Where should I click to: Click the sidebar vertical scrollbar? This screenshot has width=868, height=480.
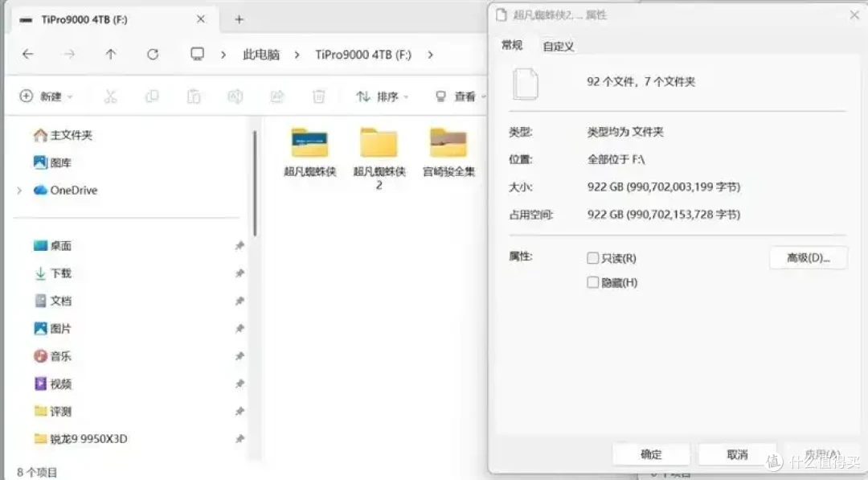[255, 184]
